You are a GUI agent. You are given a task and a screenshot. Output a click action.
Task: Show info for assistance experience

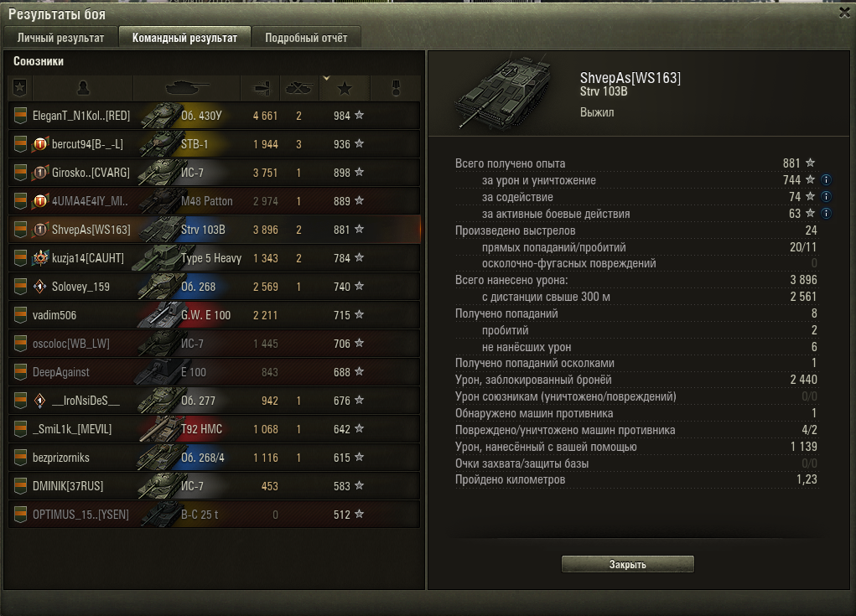tap(826, 196)
